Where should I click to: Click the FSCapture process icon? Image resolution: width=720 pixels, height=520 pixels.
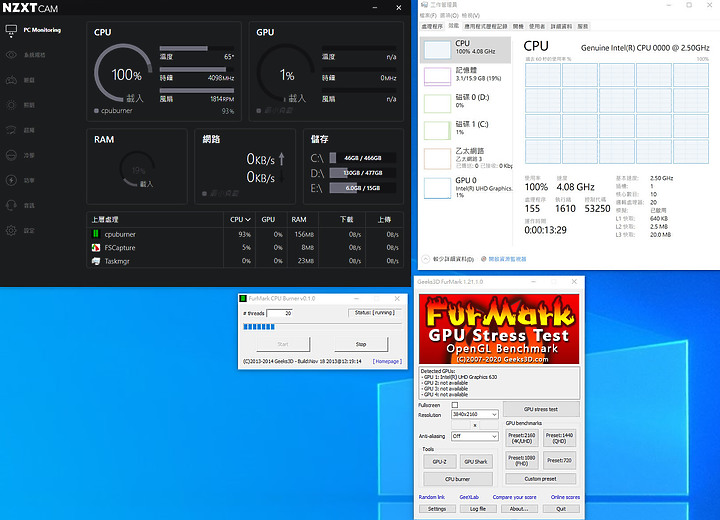pos(96,248)
